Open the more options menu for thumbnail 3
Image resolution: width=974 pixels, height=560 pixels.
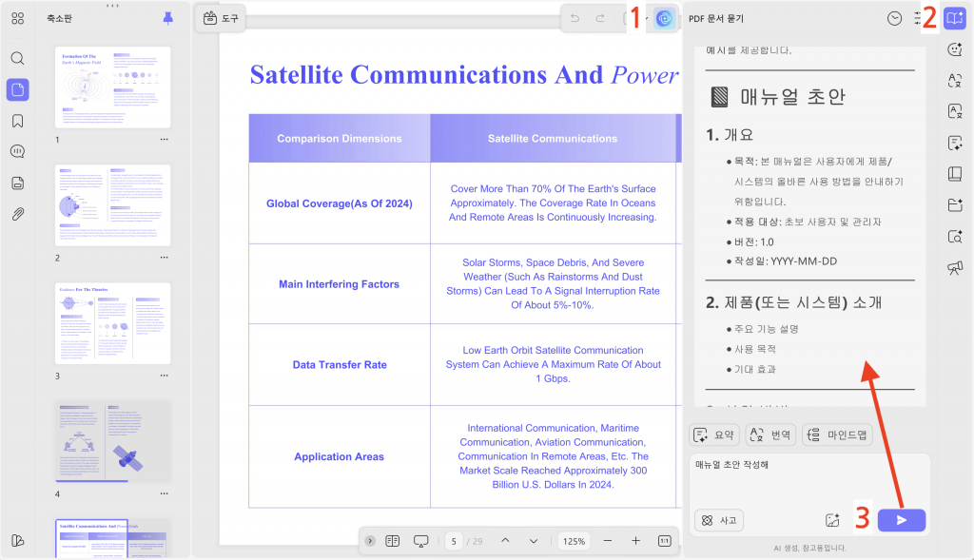click(x=164, y=376)
